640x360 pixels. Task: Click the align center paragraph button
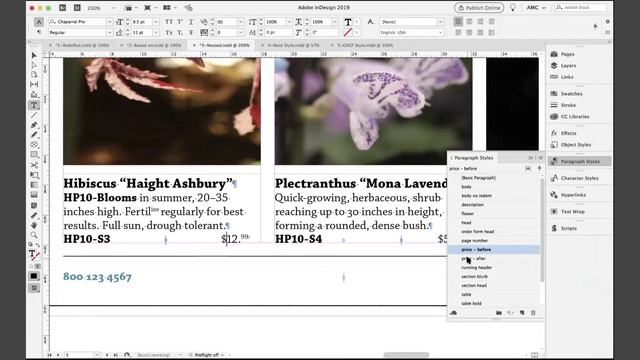click(469, 22)
